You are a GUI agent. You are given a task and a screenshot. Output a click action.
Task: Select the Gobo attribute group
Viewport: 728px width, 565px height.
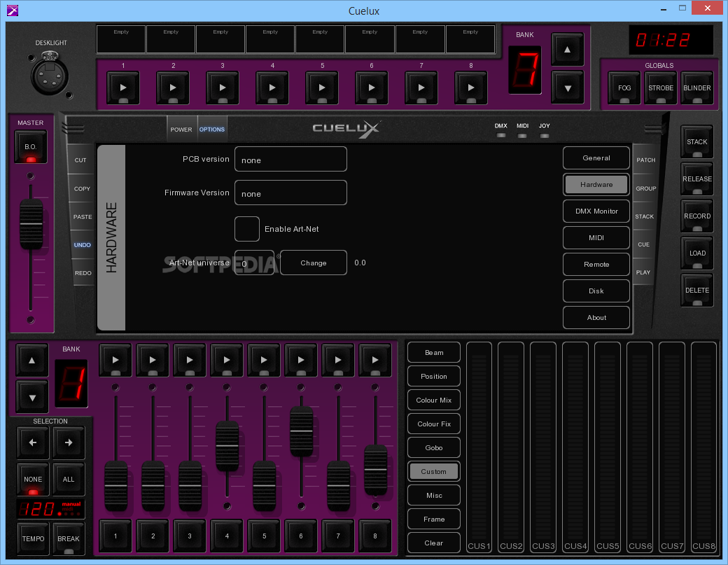click(433, 447)
